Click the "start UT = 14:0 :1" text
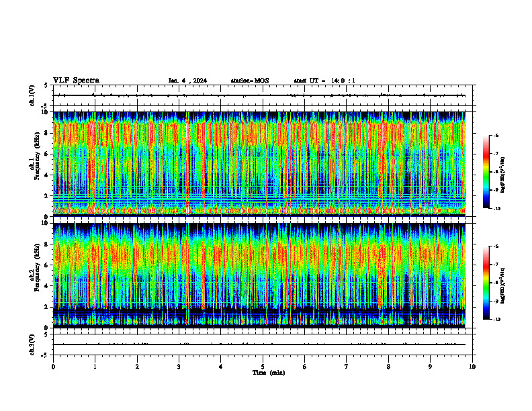 (324, 81)
